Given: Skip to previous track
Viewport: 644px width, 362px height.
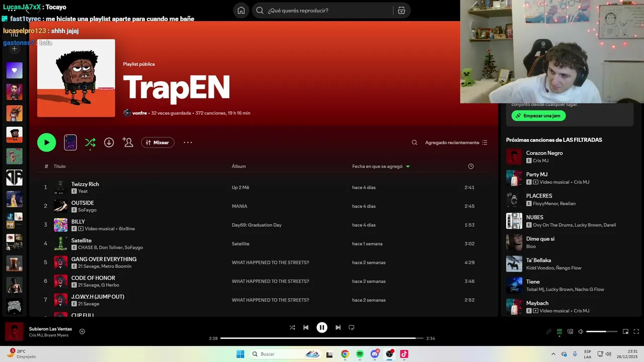Looking at the screenshot, I should [306, 327].
